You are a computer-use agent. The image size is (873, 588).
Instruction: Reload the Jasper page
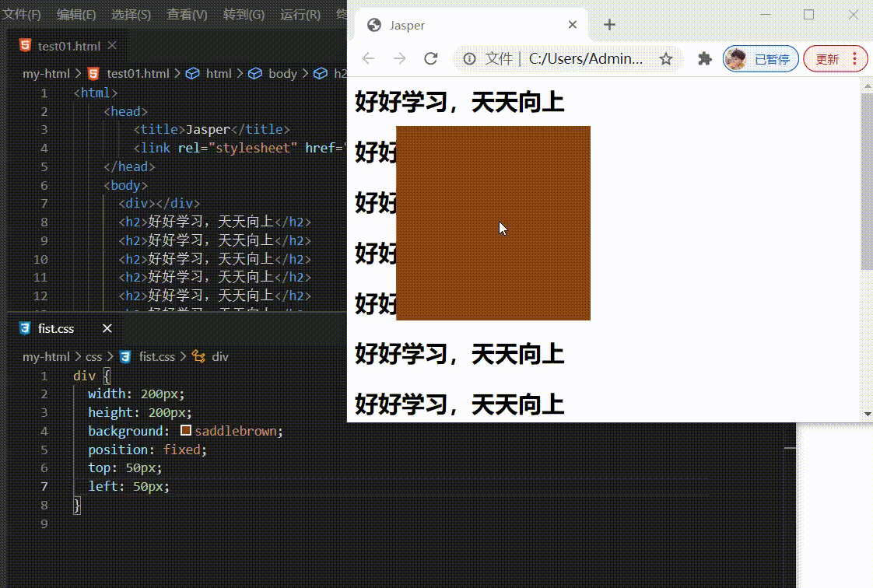click(x=430, y=58)
